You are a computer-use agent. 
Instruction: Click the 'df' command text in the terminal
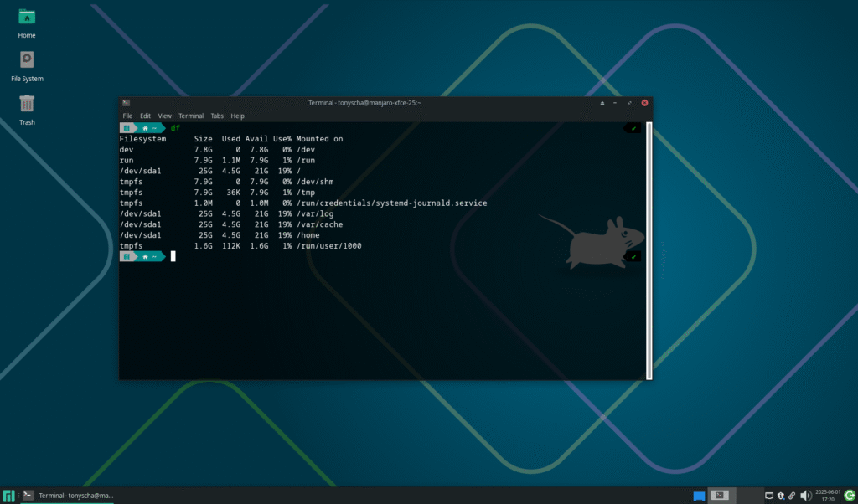click(175, 128)
